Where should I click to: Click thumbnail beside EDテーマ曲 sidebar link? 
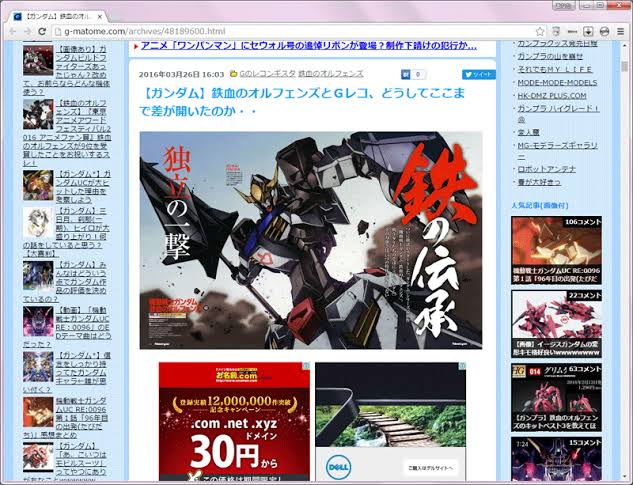click(x=38, y=321)
